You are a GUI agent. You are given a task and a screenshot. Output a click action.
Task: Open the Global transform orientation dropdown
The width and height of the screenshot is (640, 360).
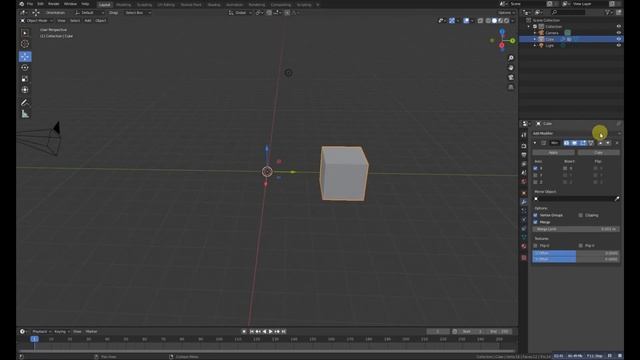pos(240,13)
